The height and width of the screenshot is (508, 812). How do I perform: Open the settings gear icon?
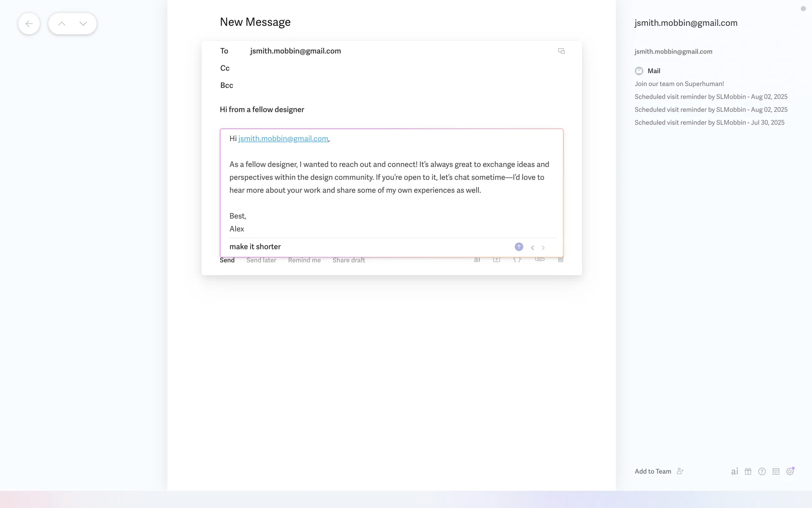(x=790, y=472)
